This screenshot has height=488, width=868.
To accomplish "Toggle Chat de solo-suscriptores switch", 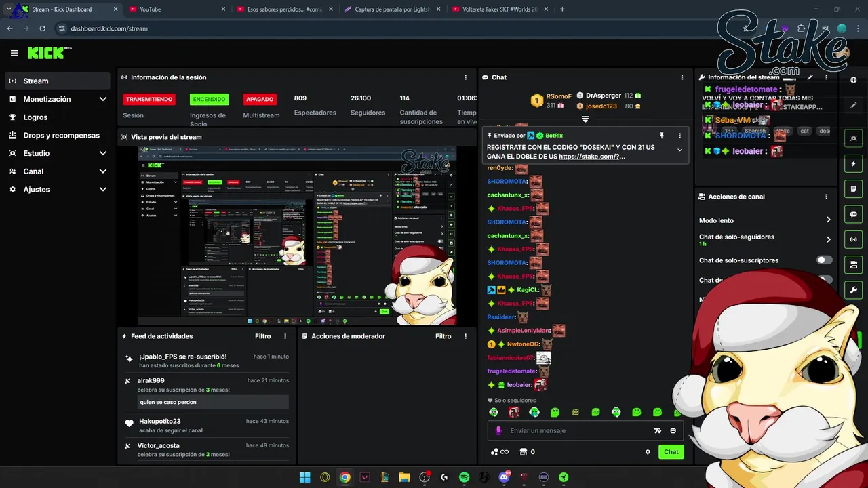I will pos(825,260).
